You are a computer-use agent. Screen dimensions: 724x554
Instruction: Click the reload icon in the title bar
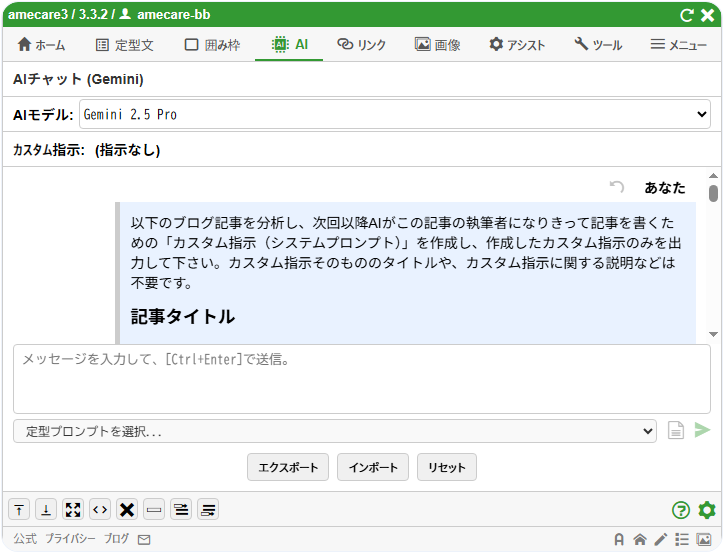(686, 15)
